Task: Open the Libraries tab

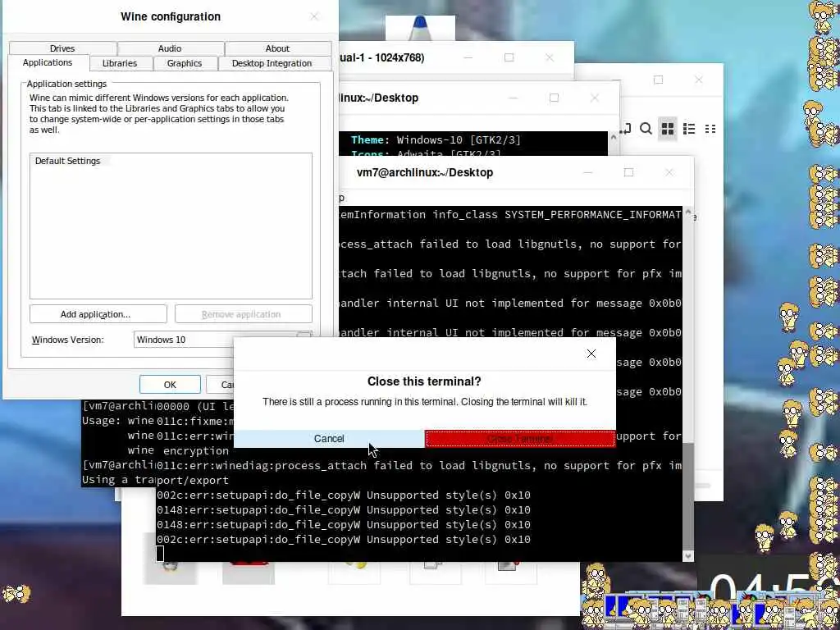Action: [120, 63]
